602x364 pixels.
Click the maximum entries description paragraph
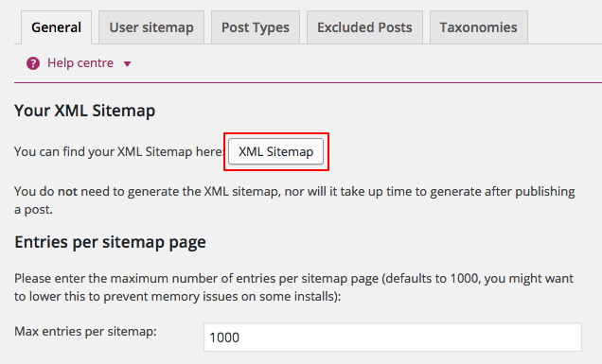point(294,287)
